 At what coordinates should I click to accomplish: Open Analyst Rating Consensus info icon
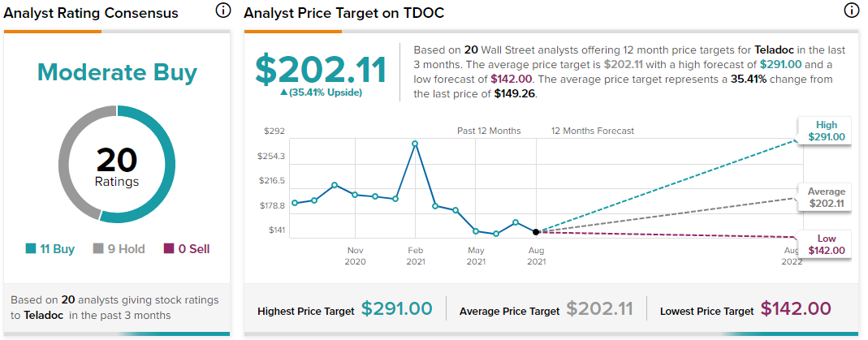coord(222,10)
